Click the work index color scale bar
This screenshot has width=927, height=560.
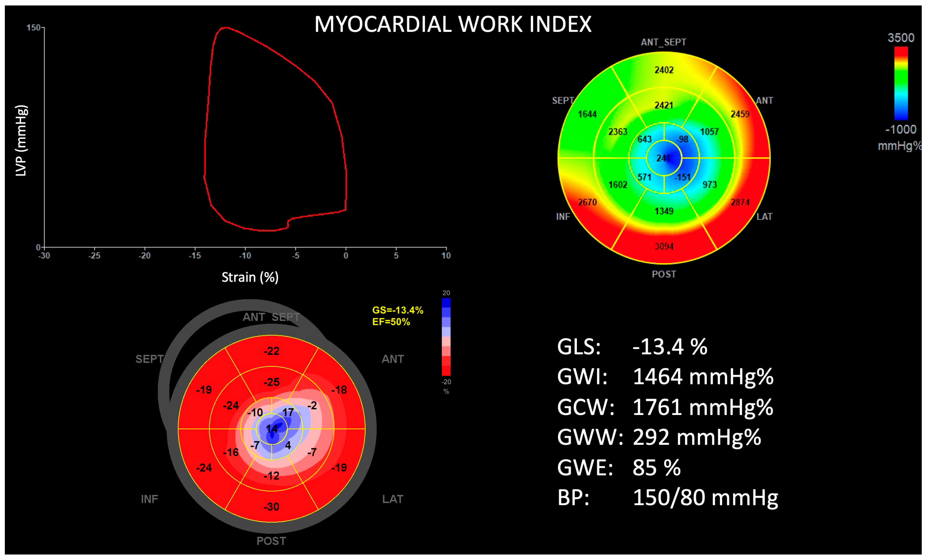tap(901, 83)
